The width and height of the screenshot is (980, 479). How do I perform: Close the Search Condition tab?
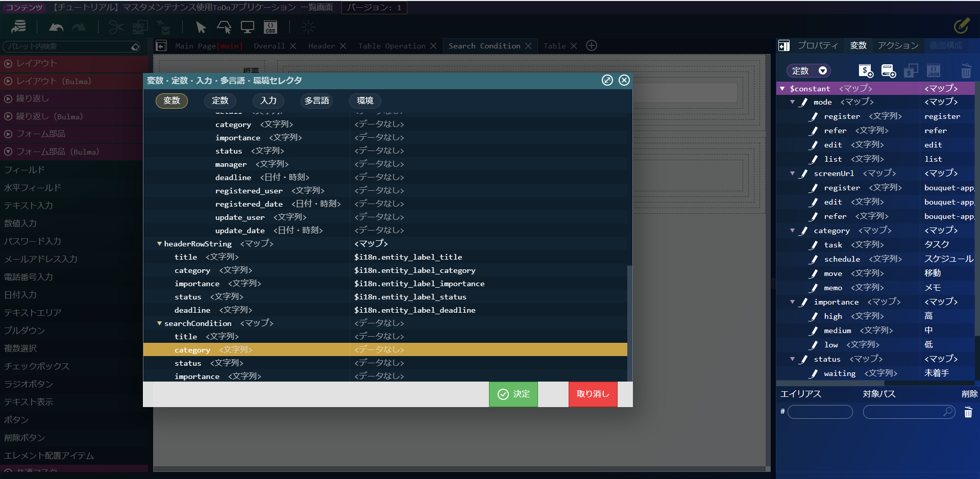[528, 46]
